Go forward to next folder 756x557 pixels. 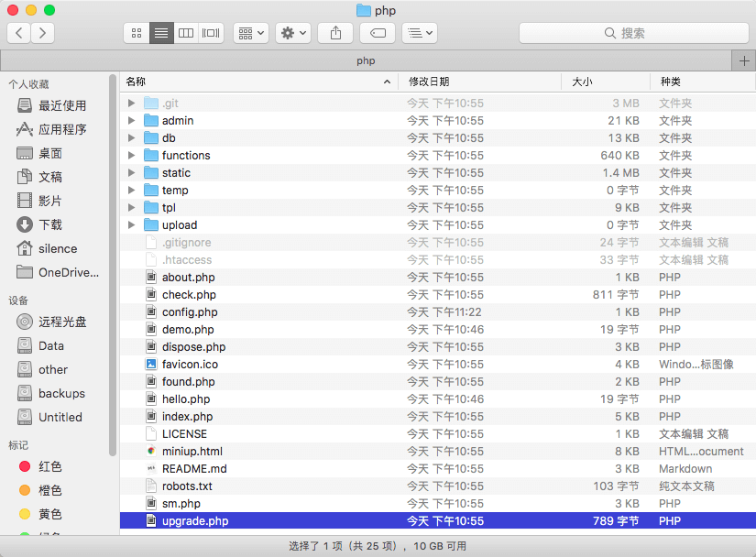[x=42, y=33]
